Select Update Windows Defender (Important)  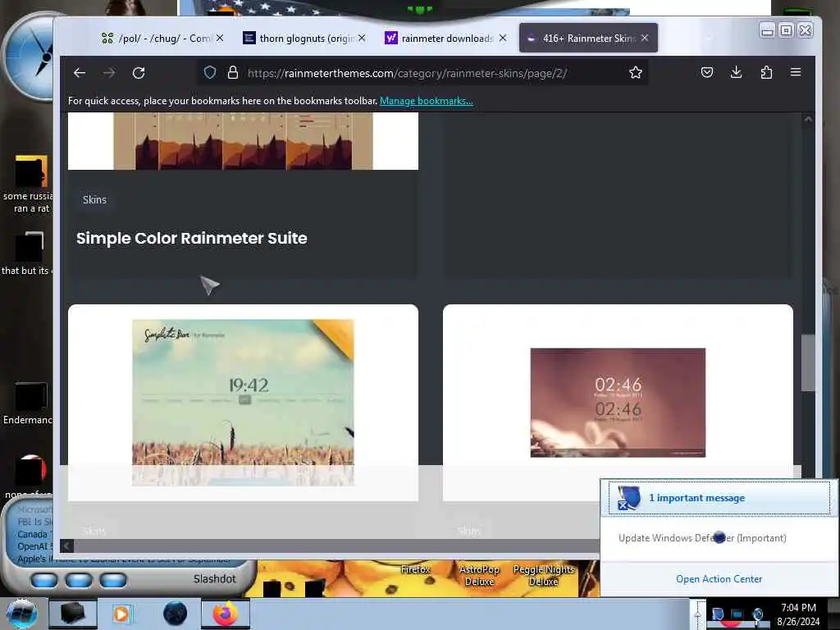click(x=702, y=538)
